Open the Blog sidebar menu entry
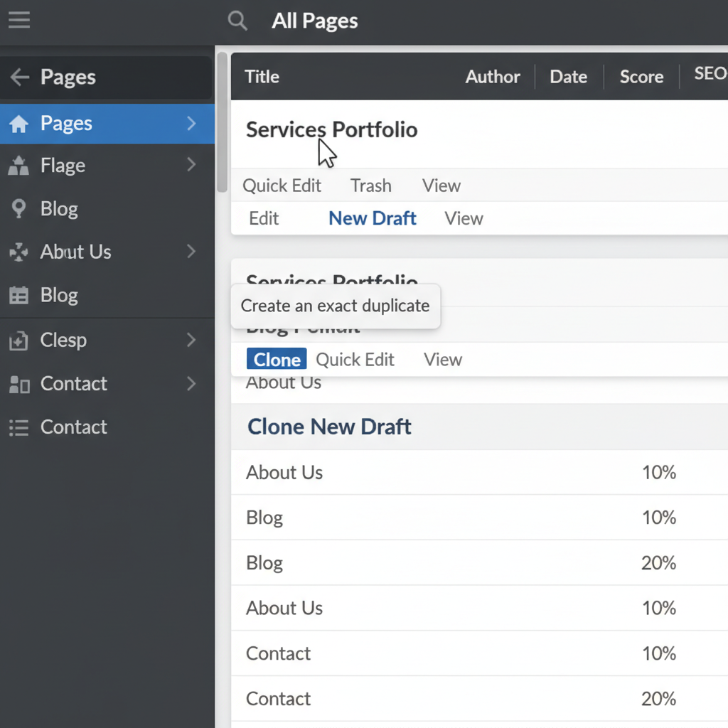The width and height of the screenshot is (728, 728). coord(59,208)
